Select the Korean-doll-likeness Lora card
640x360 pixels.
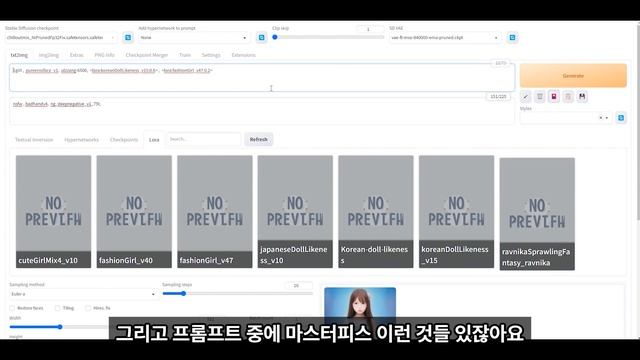(376, 212)
